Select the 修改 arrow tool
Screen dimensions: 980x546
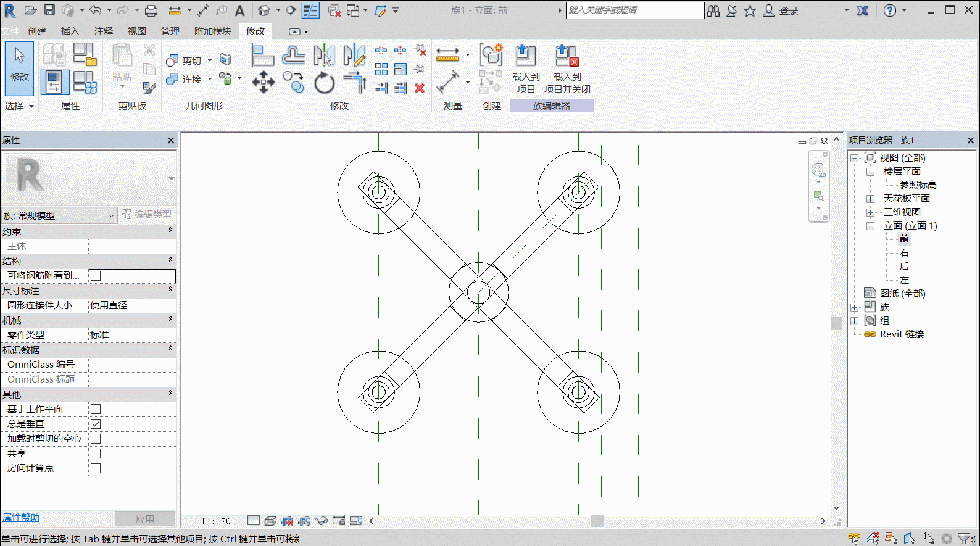[20, 68]
